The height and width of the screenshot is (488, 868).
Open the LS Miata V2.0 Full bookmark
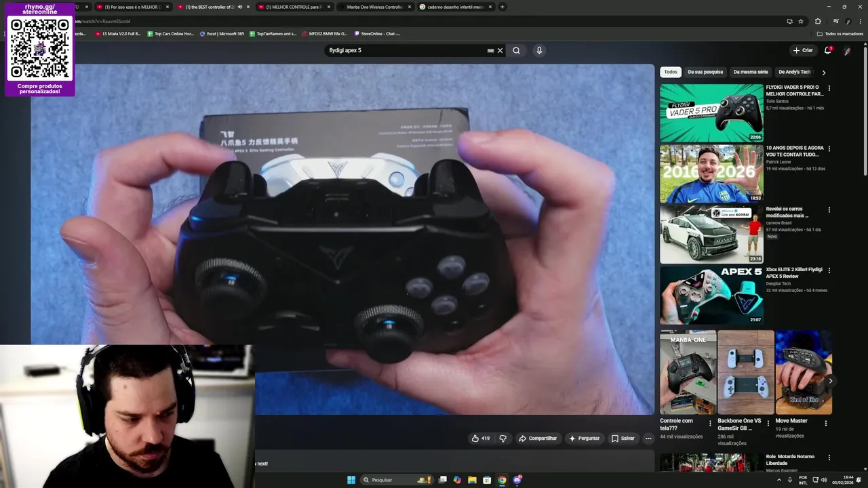(x=118, y=33)
